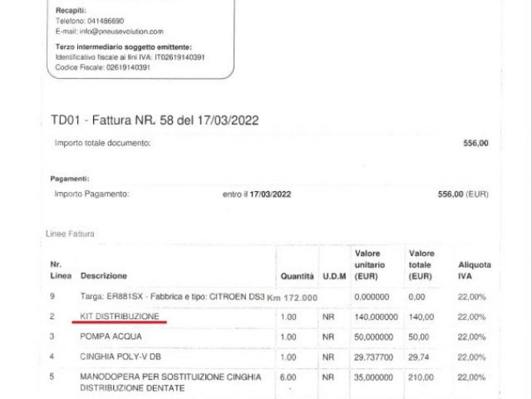
Task: Click the U.D.M column header
Action: [x=334, y=276]
